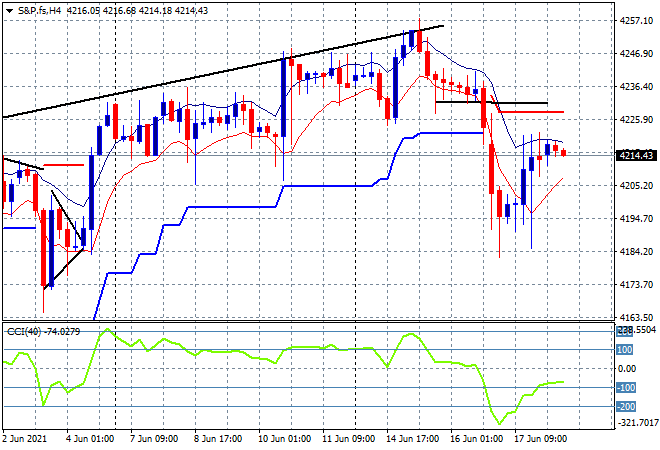The height and width of the screenshot is (450, 660).
Task: Click the 14 Jun 17:00 time label
Action: tap(412, 439)
